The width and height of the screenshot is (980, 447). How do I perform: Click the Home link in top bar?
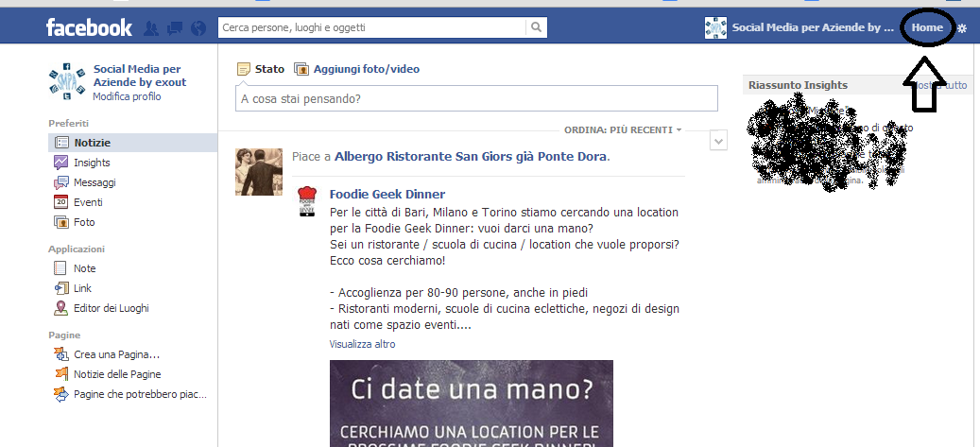pyautogui.click(x=927, y=28)
